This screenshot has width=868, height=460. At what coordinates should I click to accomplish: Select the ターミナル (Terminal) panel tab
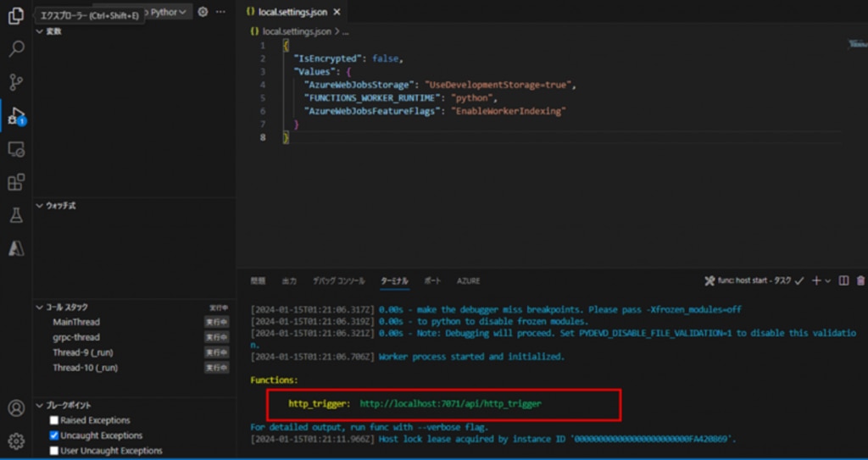[x=394, y=281]
